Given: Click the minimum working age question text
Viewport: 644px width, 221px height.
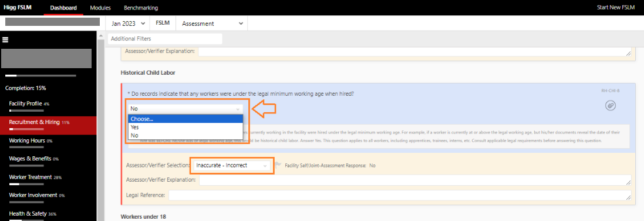Looking at the screenshot, I should point(240,94).
